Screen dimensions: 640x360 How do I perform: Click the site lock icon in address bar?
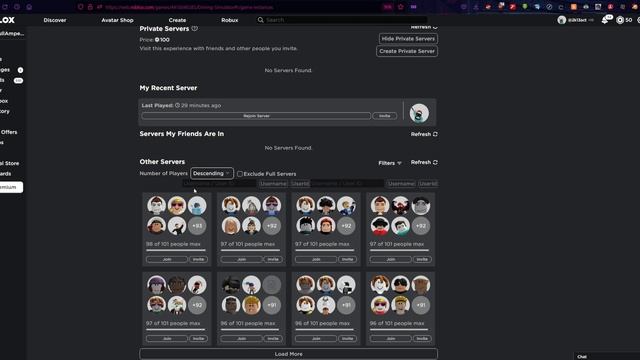pyautogui.click(x=90, y=7)
